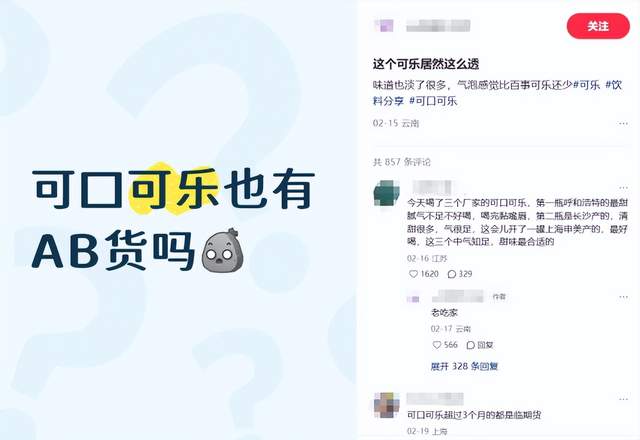Click the 回复 reply icon under 老吃家
This screenshot has height=440, width=640.
(x=480, y=345)
